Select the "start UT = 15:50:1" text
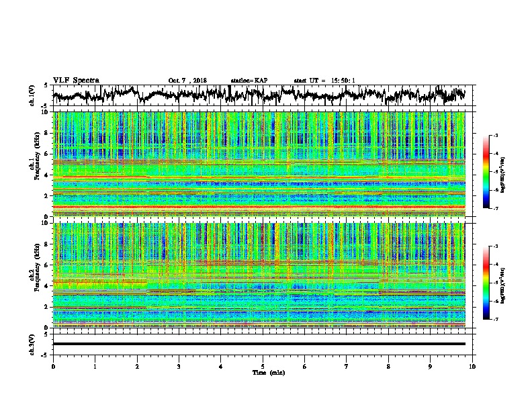Viewport: 532px width, 411px height. 324,81
